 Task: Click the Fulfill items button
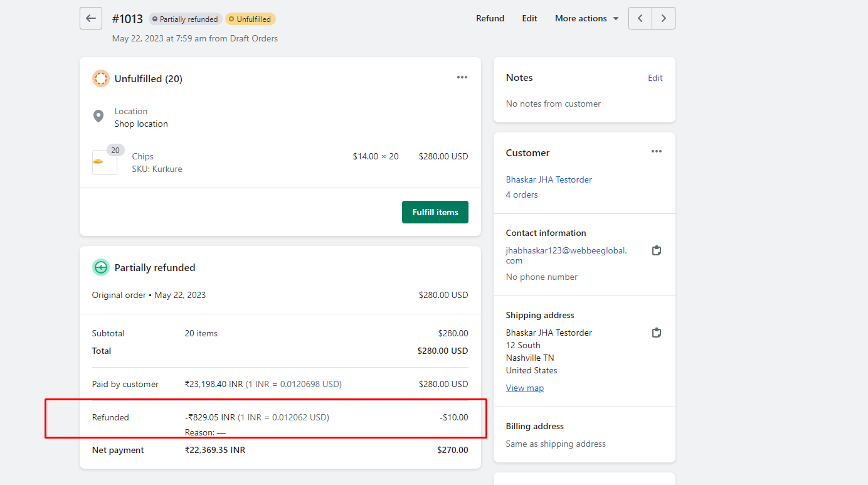[x=435, y=212]
